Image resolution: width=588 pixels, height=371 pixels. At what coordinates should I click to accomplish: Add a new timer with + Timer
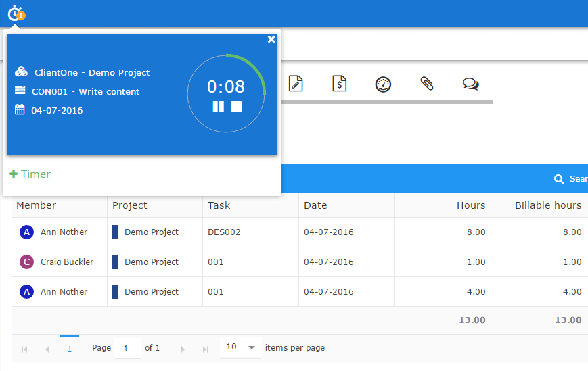[x=30, y=174]
